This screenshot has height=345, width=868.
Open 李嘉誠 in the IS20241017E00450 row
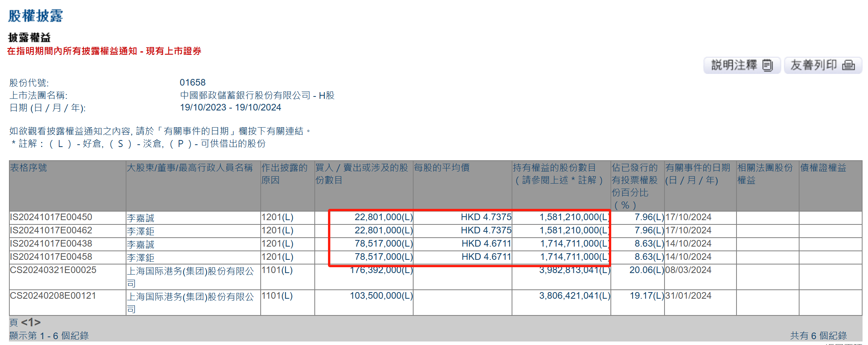pyautogui.click(x=140, y=218)
